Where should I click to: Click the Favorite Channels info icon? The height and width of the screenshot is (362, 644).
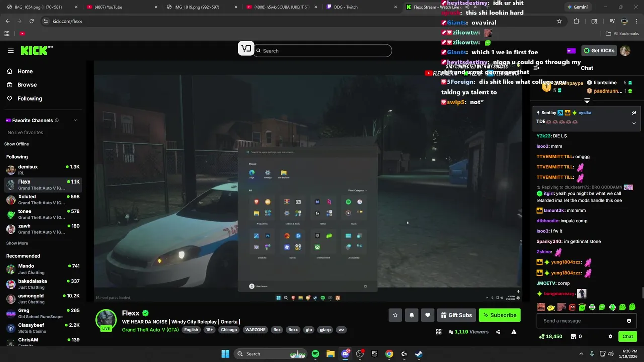coord(57,120)
